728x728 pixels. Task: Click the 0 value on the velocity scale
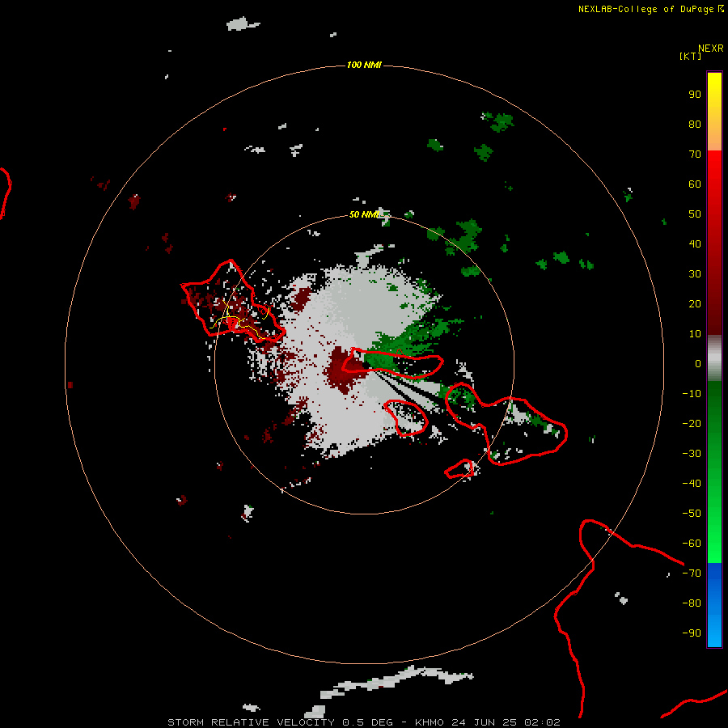[x=698, y=364]
